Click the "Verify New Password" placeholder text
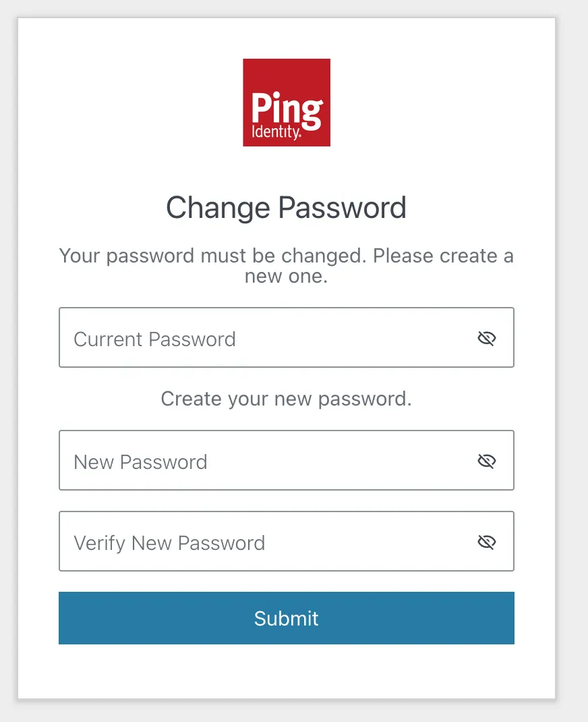The width and height of the screenshot is (588, 722). 169,543
